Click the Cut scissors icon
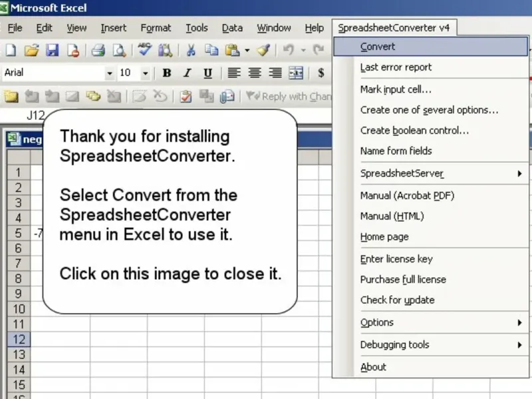The height and width of the screenshot is (399, 532). [x=191, y=51]
